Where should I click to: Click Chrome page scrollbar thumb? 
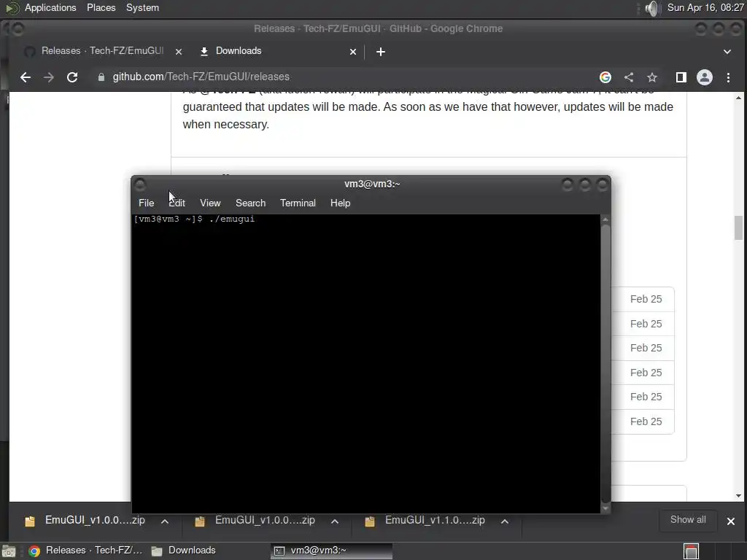tap(738, 227)
